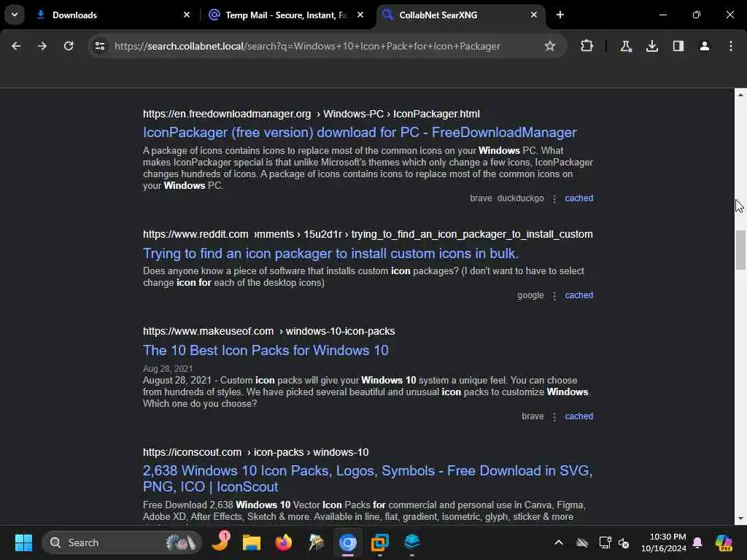Click the page scrollbar thumb
This screenshot has height=560, width=747.
740,250
